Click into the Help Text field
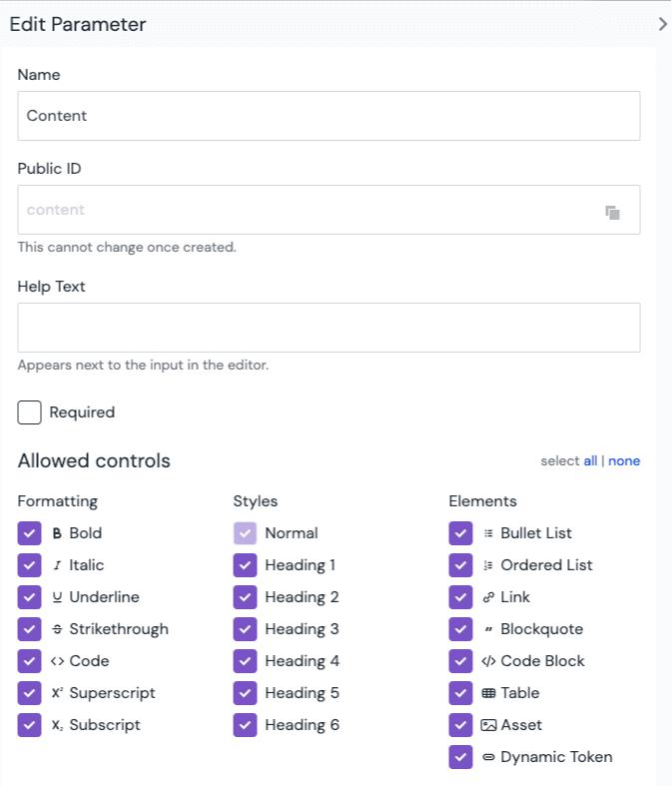 329,328
